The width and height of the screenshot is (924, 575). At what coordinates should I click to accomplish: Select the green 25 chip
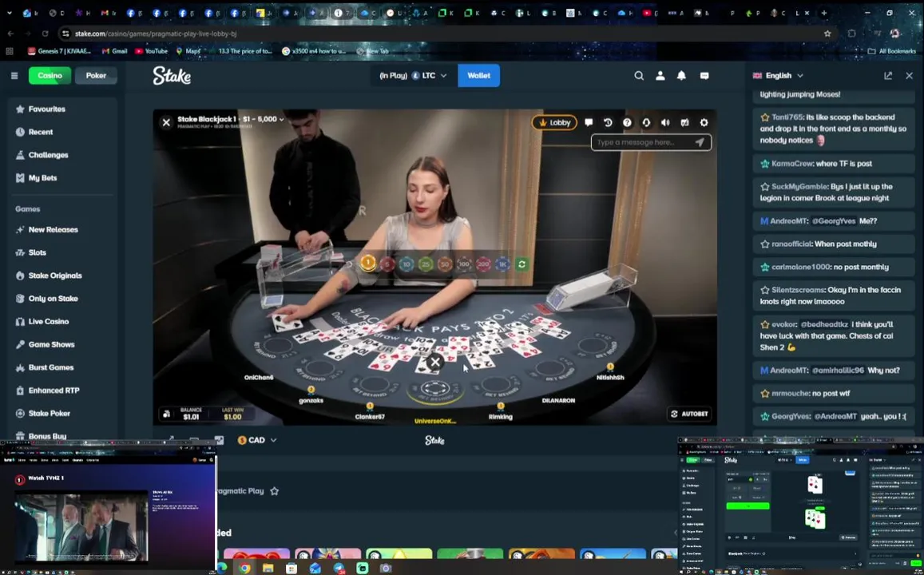point(426,264)
